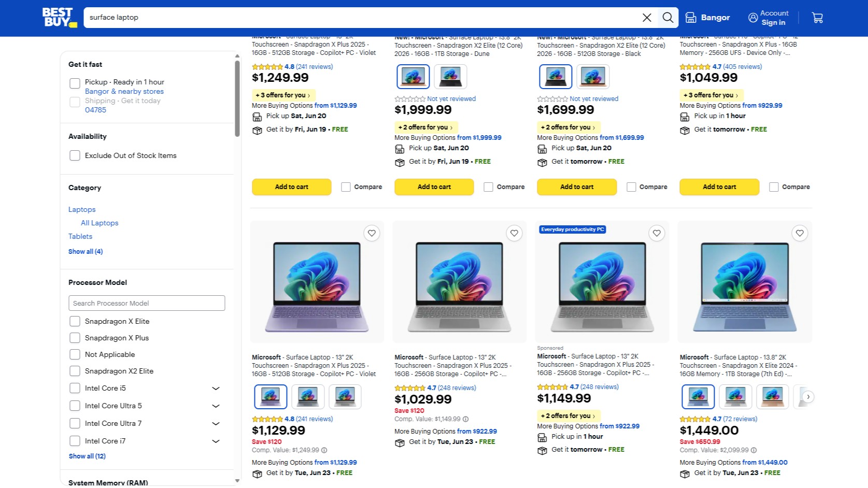Focus the Search Processor Model field
Viewport: 868px width, 488px height.
(x=147, y=303)
